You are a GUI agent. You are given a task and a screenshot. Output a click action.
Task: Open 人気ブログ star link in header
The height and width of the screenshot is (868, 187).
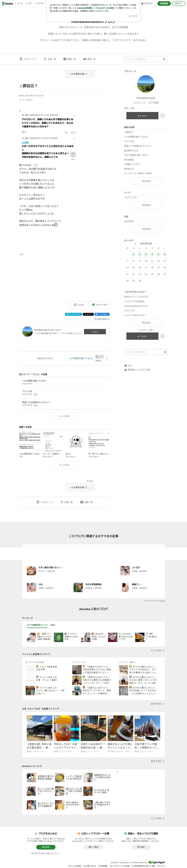pos(147,3)
